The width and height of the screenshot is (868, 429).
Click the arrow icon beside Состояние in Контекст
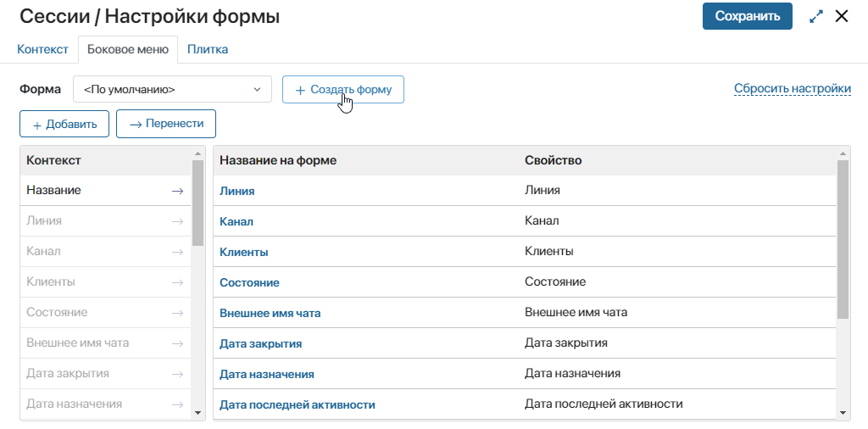point(177,313)
